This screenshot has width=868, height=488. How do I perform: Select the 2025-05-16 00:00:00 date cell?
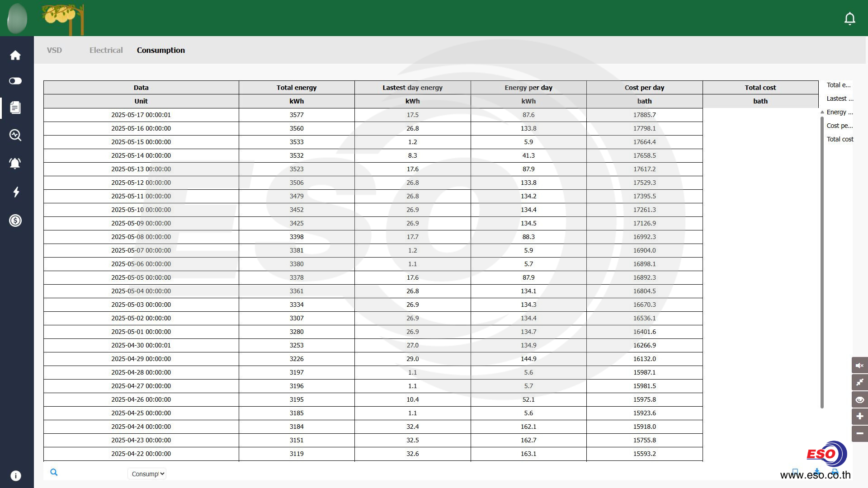[141, 128]
